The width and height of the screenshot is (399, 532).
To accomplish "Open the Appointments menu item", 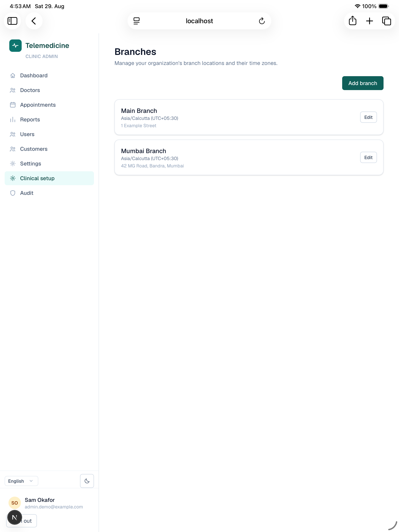I will pos(49,105).
